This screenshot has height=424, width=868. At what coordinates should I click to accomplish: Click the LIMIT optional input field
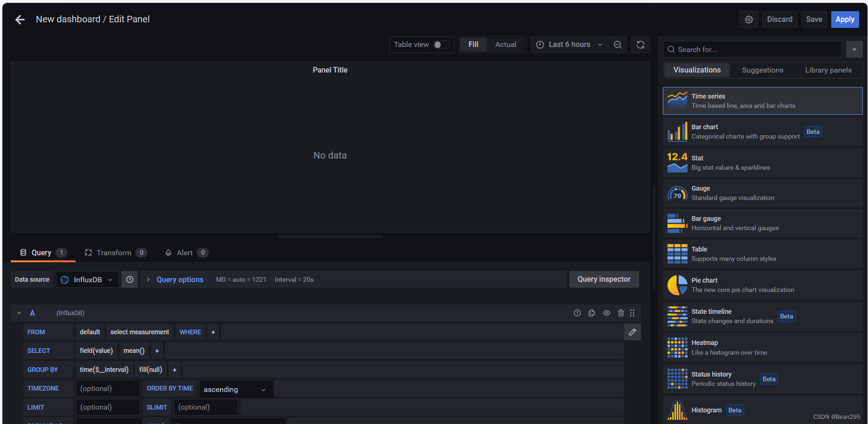[x=108, y=407]
